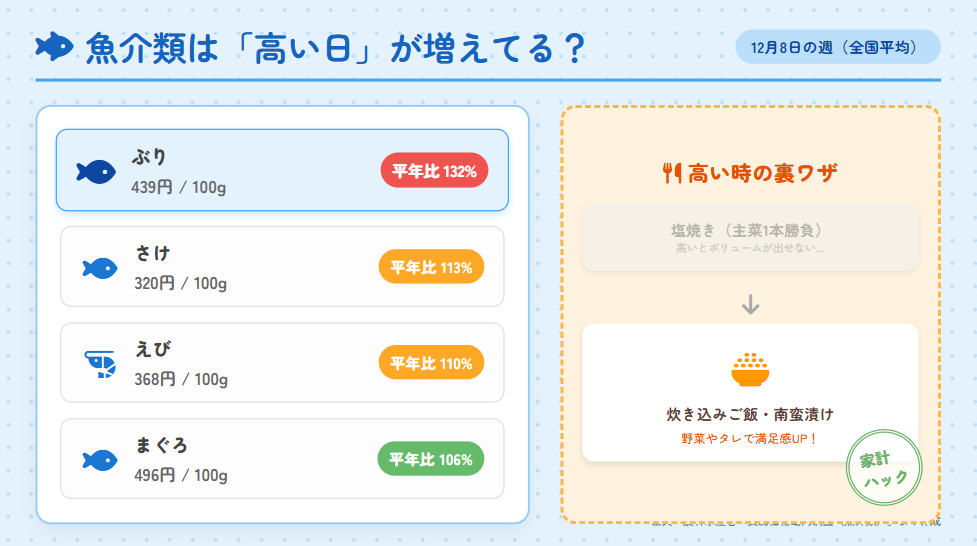Select the highlighted ぶり price card

pyautogui.click(x=282, y=170)
